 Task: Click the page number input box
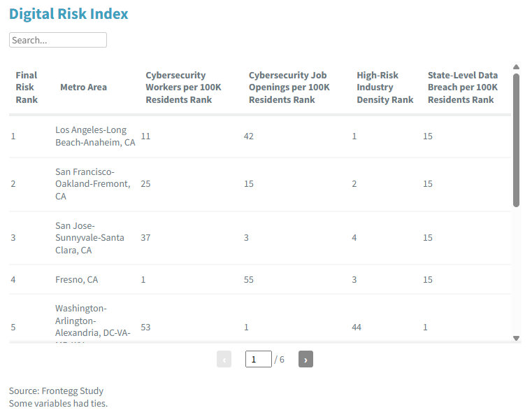click(258, 359)
